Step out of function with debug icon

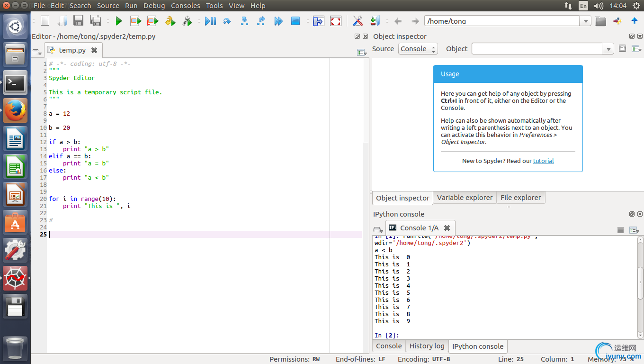click(261, 21)
